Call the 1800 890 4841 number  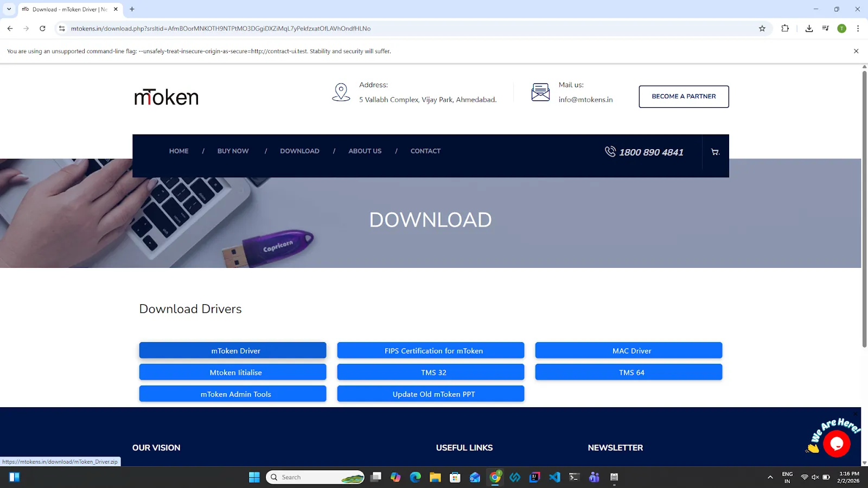[651, 152]
